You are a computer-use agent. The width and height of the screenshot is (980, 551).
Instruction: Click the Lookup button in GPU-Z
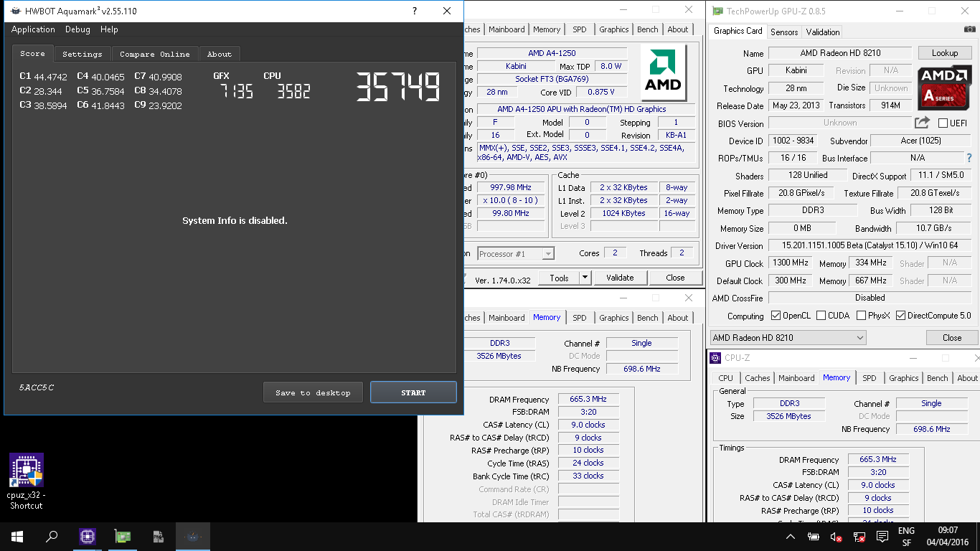945,53
